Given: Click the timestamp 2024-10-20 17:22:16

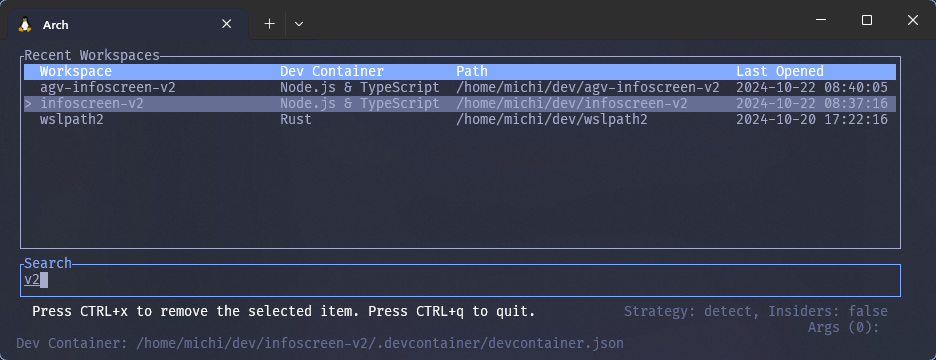Looking at the screenshot, I should 812,119.
